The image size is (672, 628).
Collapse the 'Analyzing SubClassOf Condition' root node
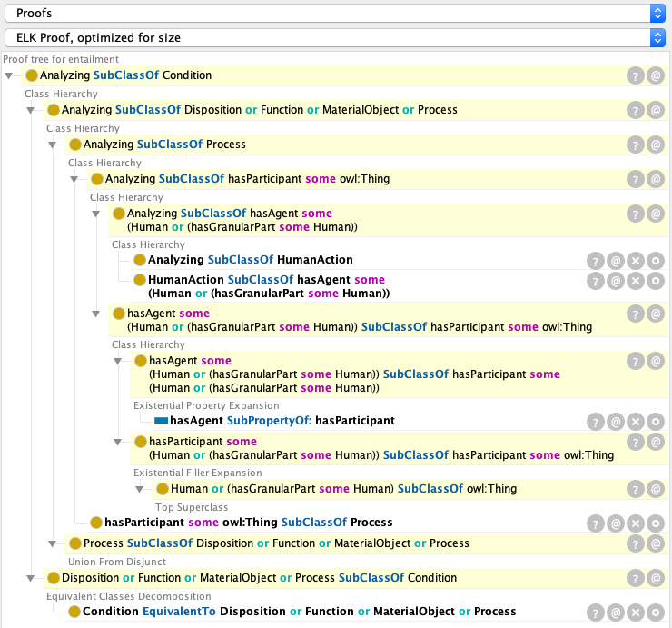coord(8,76)
